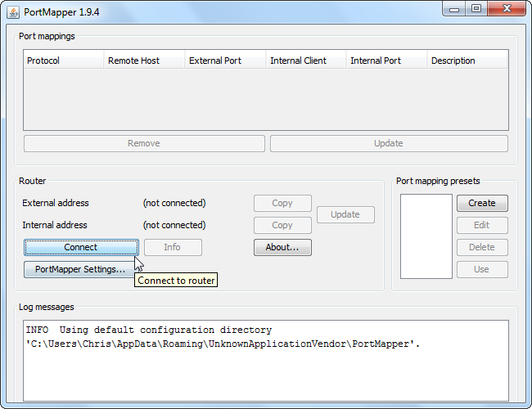Minimize the PortMapper window

pos(454,9)
